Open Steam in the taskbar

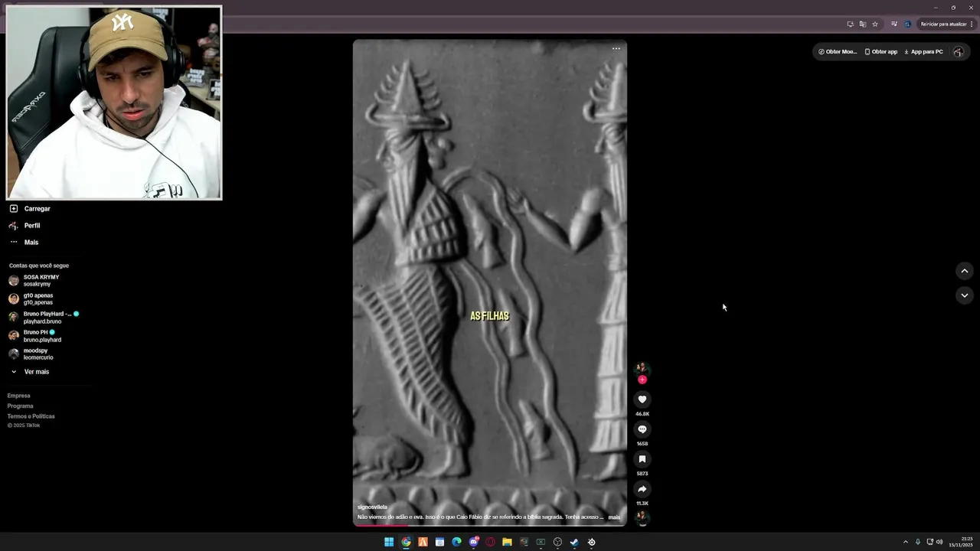[x=574, y=542]
